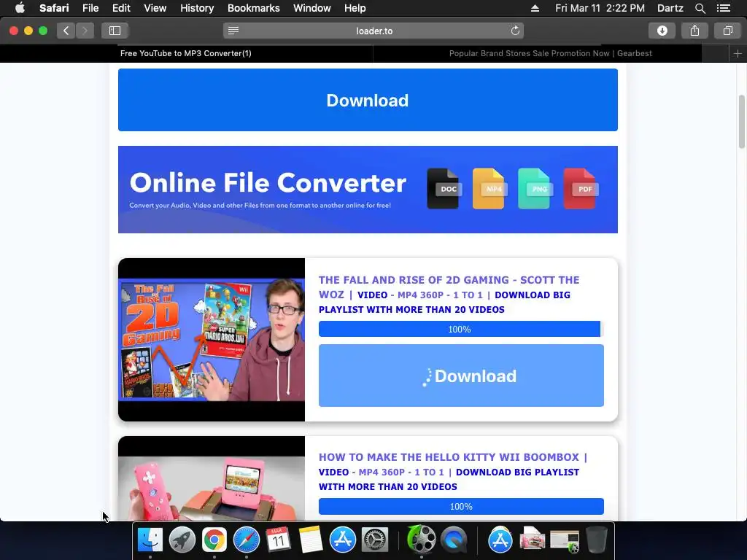Reload the loader.to page
Image resolution: width=747 pixels, height=560 pixels.
click(x=515, y=31)
